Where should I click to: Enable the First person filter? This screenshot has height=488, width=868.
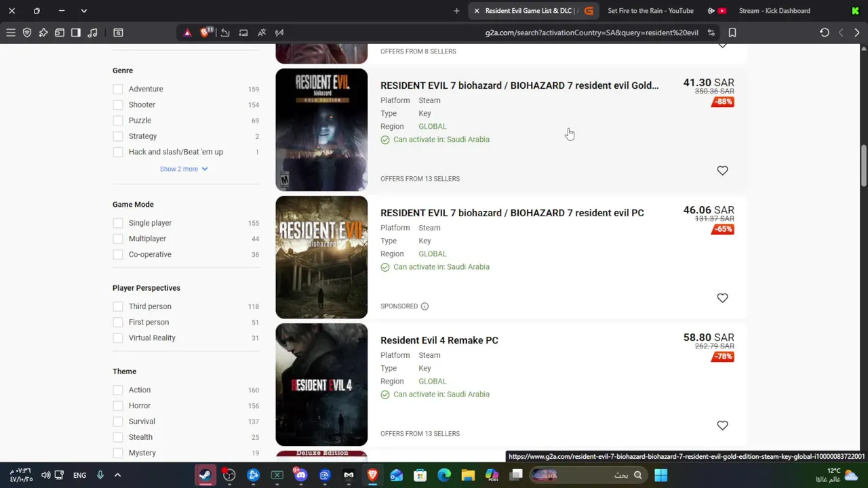[118, 322]
